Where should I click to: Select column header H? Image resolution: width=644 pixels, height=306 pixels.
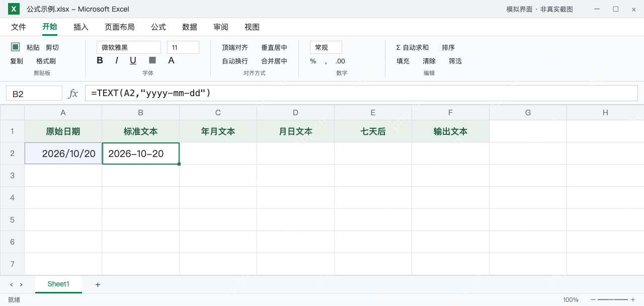(605, 113)
